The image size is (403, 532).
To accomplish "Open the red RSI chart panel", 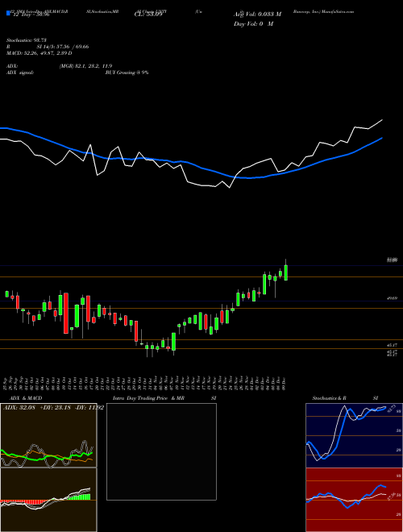I will click(354, 500).
